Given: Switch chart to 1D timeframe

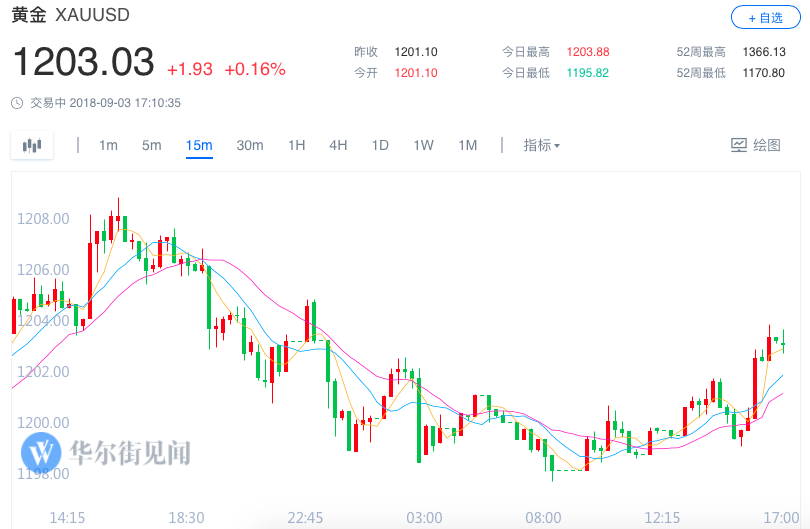Looking at the screenshot, I should point(380,145).
